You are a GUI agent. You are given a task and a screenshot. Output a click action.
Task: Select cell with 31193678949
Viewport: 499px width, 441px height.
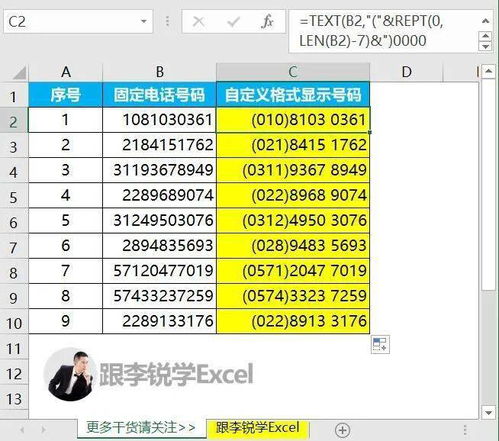tap(160, 170)
